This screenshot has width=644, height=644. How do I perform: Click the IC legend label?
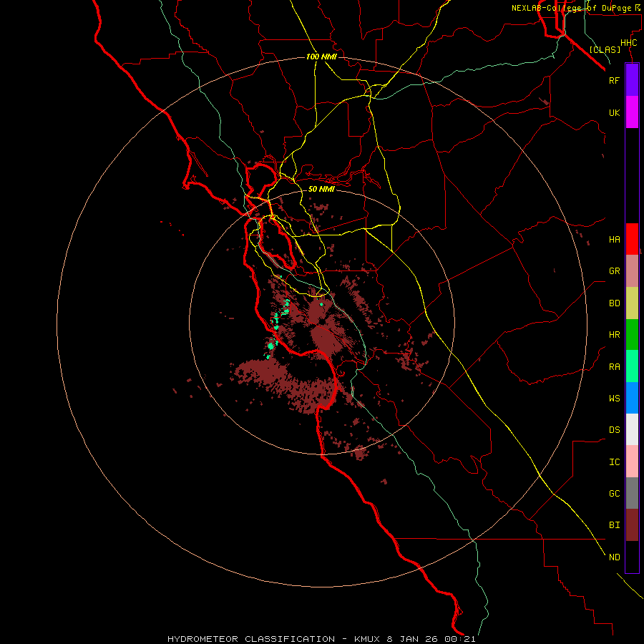pyautogui.click(x=614, y=462)
